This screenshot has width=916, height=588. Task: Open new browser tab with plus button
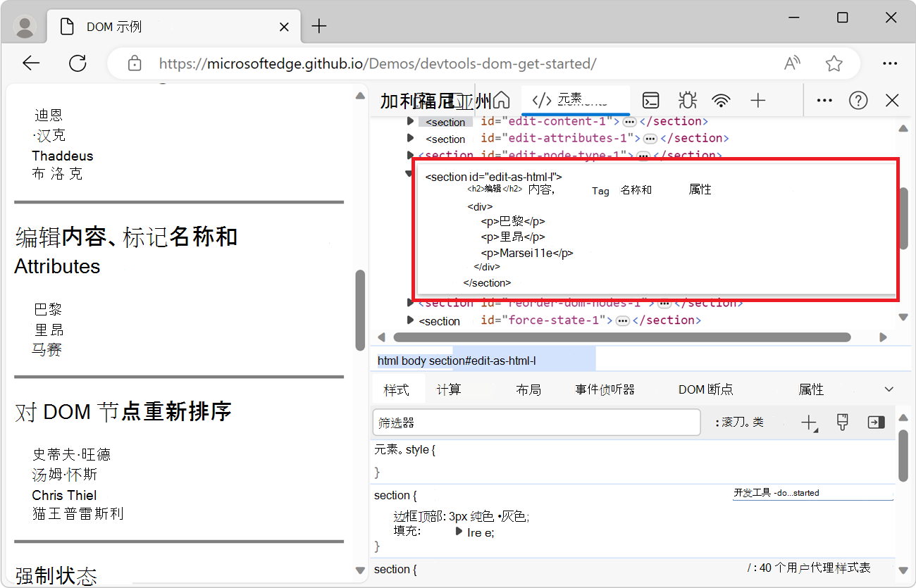click(x=319, y=27)
